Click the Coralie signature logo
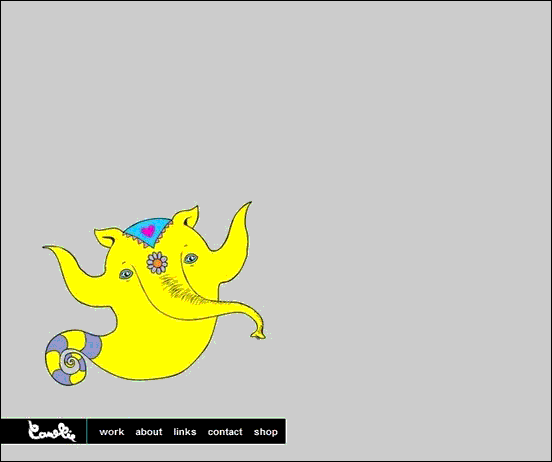The width and height of the screenshot is (552, 462). (52, 431)
